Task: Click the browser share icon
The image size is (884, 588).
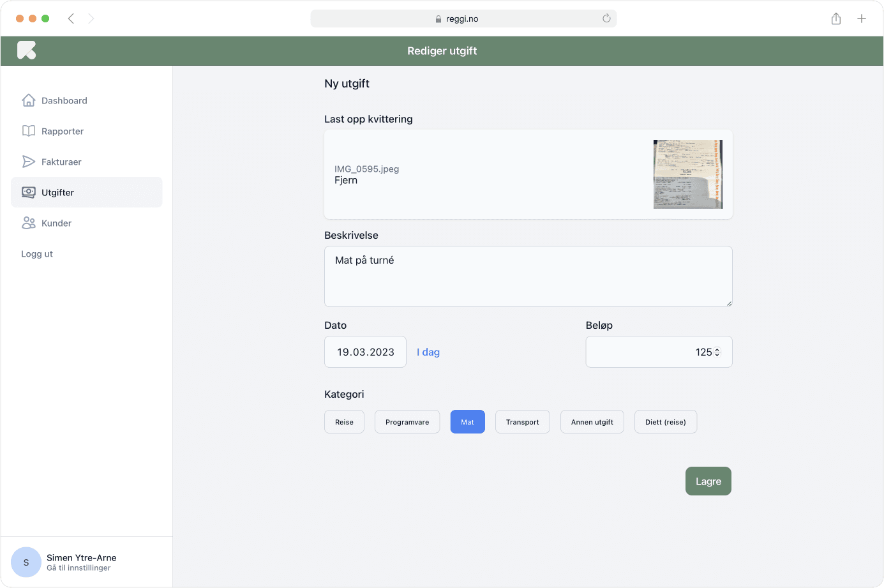Action: [x=836, y=19]
